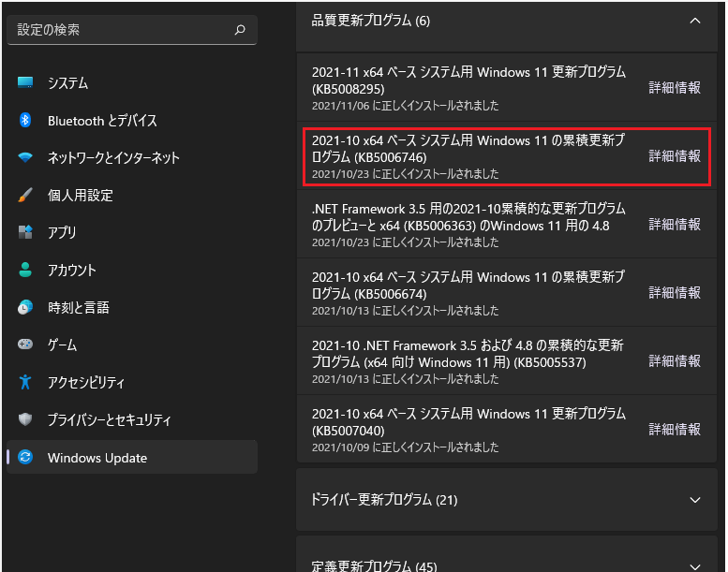Click the .NET Framework 3.5 KB5006363 title
This screenshot has height=572, width=728.
click(468, 217)
